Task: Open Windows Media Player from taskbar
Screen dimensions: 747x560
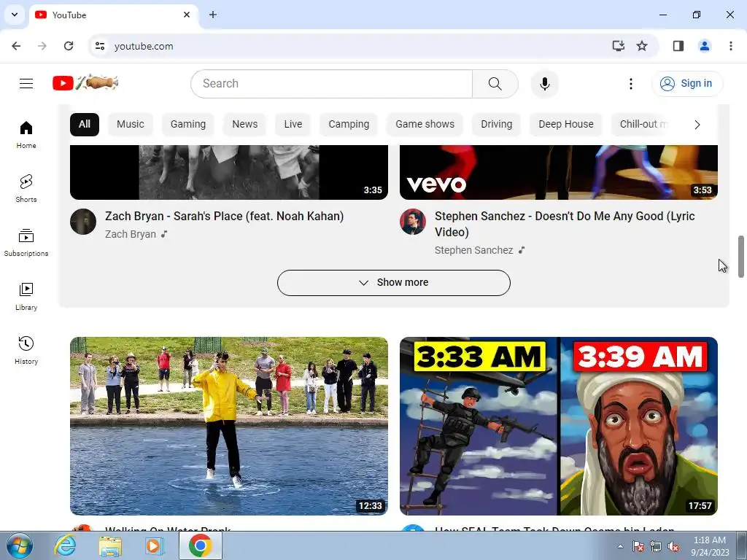Action: click(154, 545)
